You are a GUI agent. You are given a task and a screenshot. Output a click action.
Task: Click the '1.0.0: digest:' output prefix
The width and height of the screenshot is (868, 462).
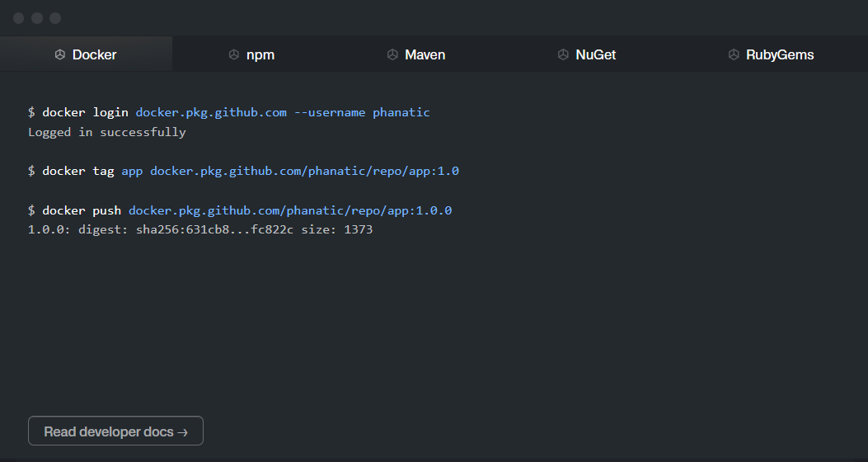click(x=78, y=229)
